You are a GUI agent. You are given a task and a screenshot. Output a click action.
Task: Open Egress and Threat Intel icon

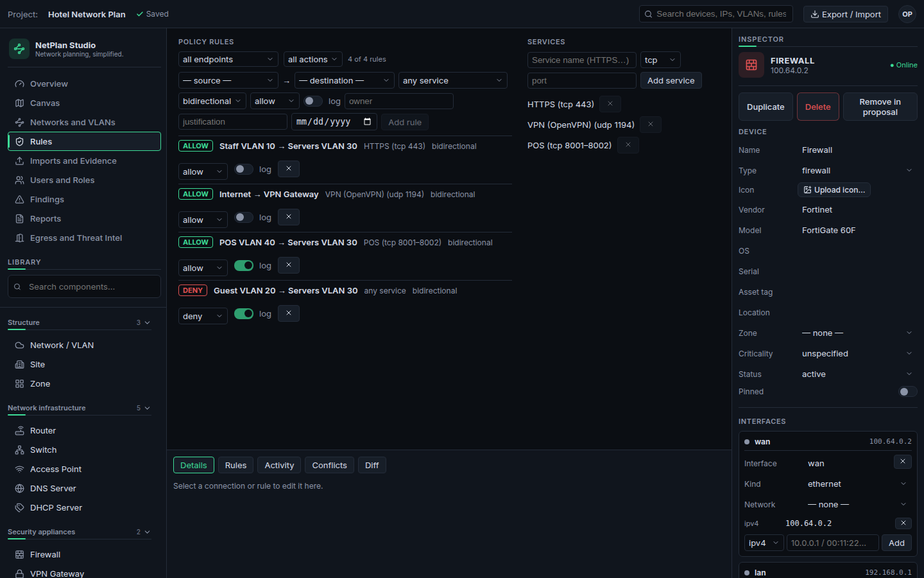pyautogui.click(x=19, y=238)
